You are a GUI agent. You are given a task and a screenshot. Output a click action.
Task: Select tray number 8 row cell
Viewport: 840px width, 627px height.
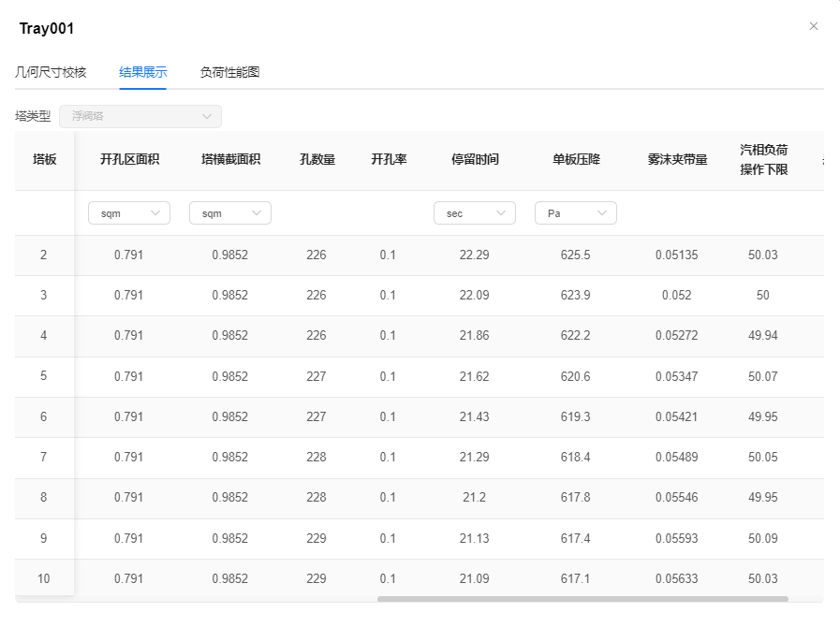click(43, 498)
